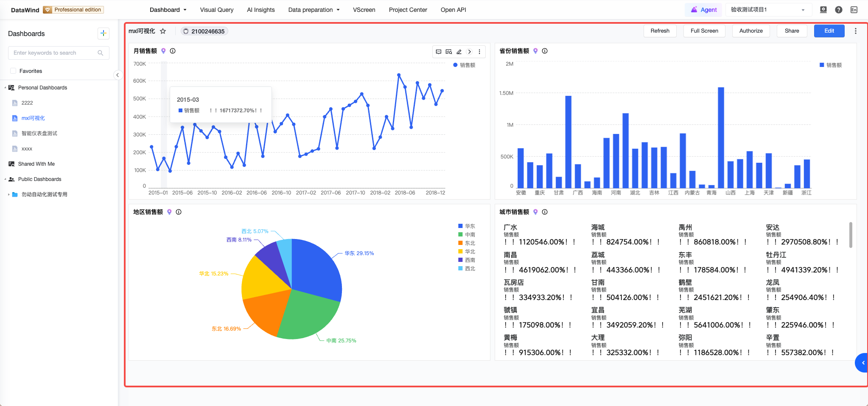
Task: Open the 验收测试项目1 project dropdown
Action: [x=768, y=10]
